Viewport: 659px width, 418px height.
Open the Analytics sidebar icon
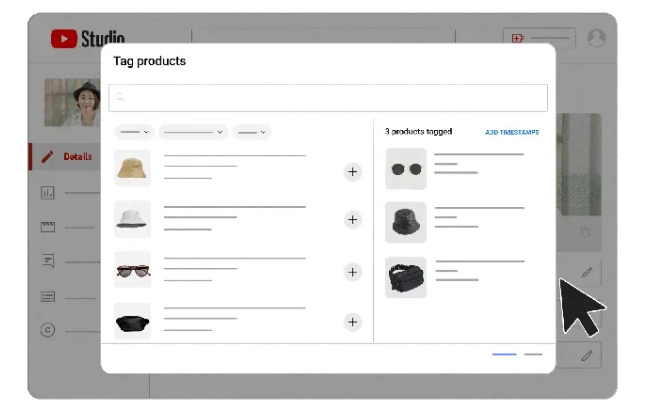point(47,192)
